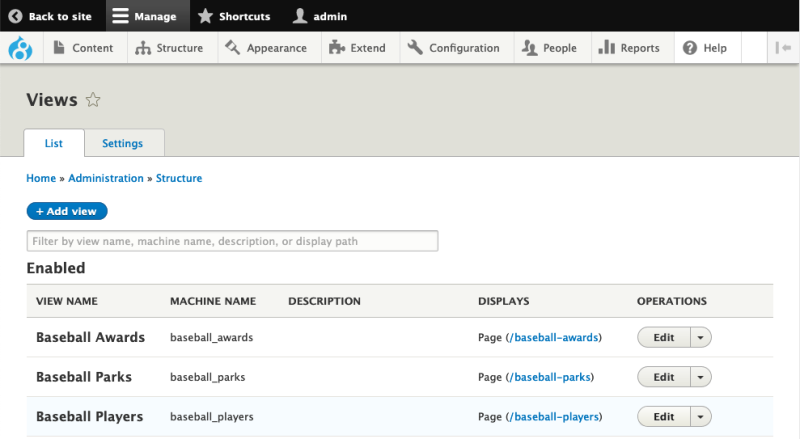Image resolution: width=800 pixels, height=439 pixels.
Task: Expand Baseball Awards operations dropdown arrow
Action: coord(701,337)
